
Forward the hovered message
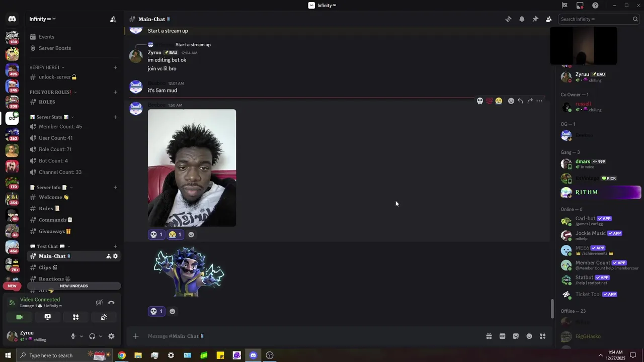pos(530,101)
